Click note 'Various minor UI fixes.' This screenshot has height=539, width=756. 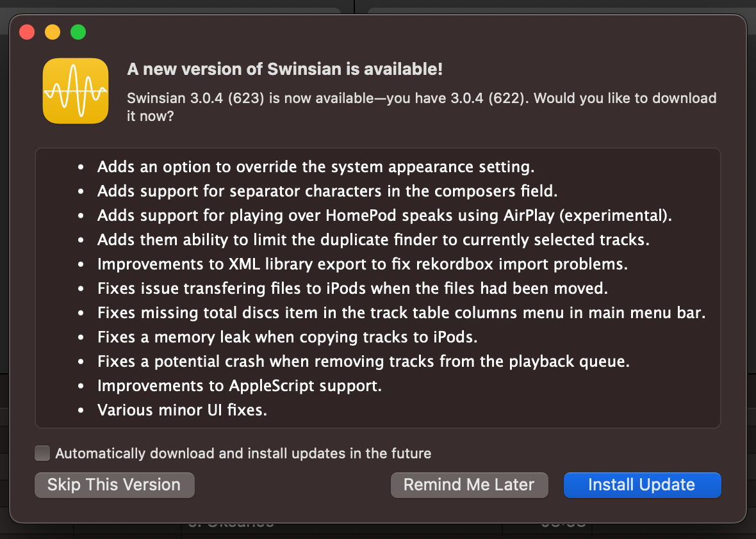pyautogui.click(x=182, y=410)
